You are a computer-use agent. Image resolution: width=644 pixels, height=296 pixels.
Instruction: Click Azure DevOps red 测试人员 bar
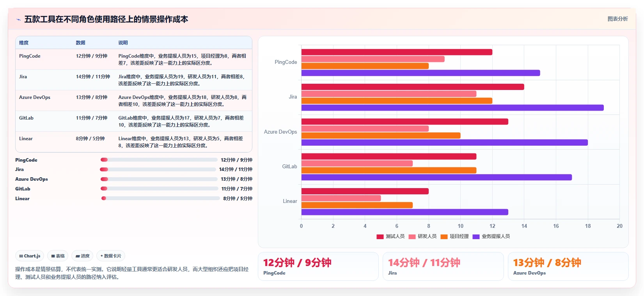point(405,122)
